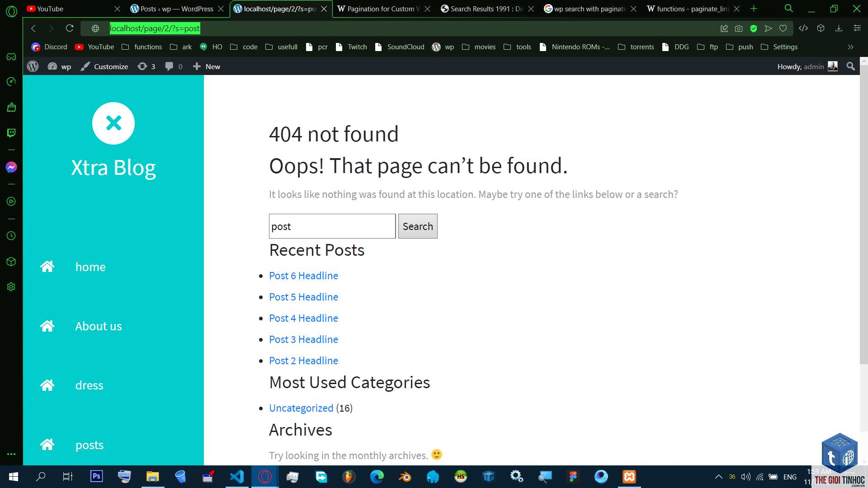Show hidden system tray icons

718,477
